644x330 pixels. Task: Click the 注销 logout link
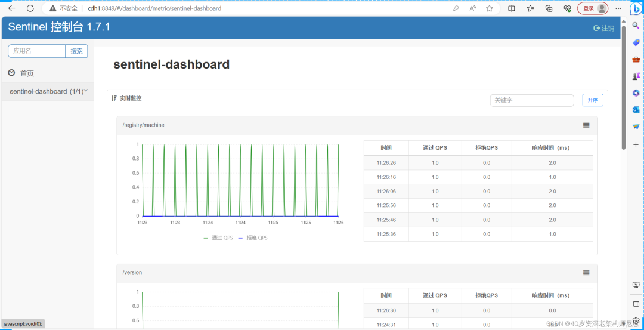pyautogui.click(x=604, y=28)
